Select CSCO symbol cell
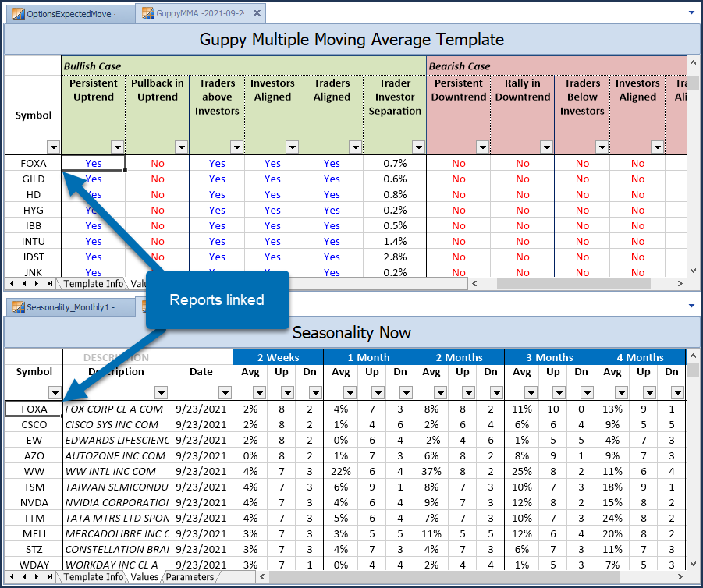This screenshot has height=588, width=703. 34,424
